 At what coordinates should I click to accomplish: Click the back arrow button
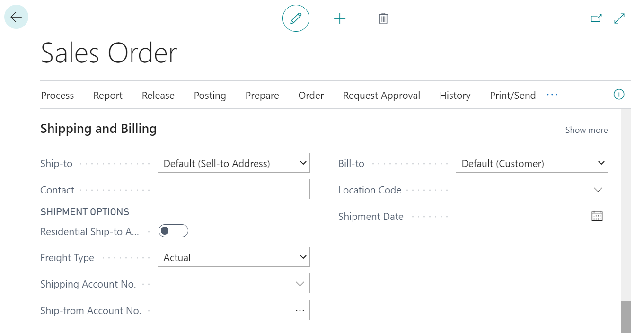pyautogui.click(x=16, y=18)
